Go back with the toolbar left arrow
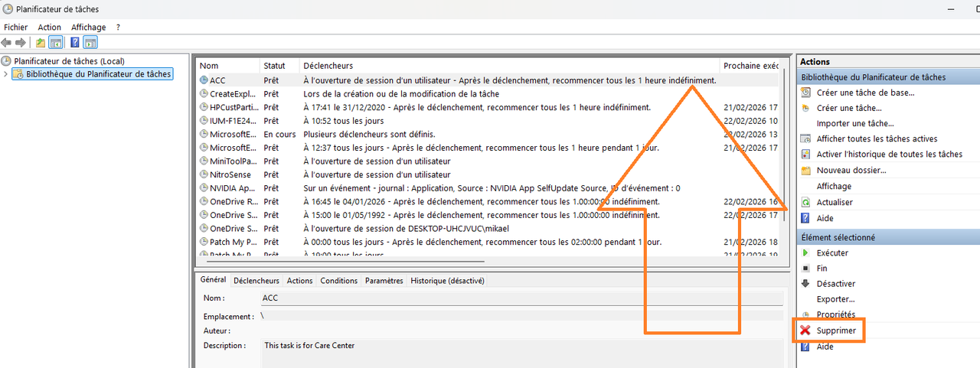 click(7, 42)
